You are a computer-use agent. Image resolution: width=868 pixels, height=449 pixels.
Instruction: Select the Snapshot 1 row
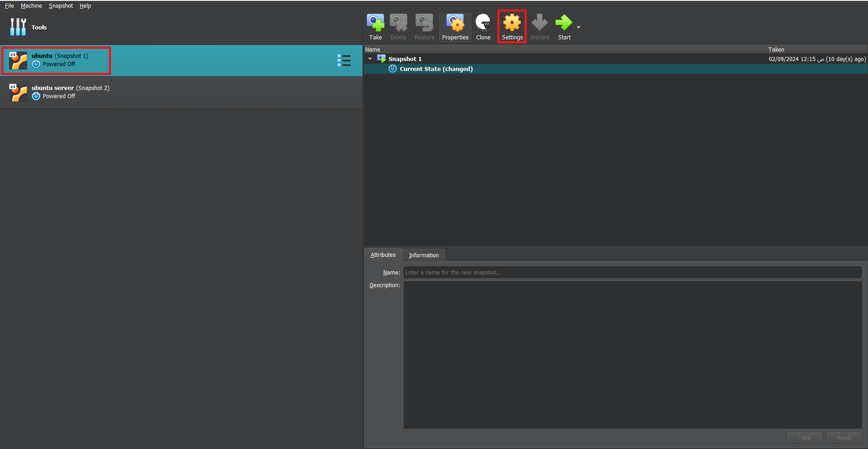point(616,59)
